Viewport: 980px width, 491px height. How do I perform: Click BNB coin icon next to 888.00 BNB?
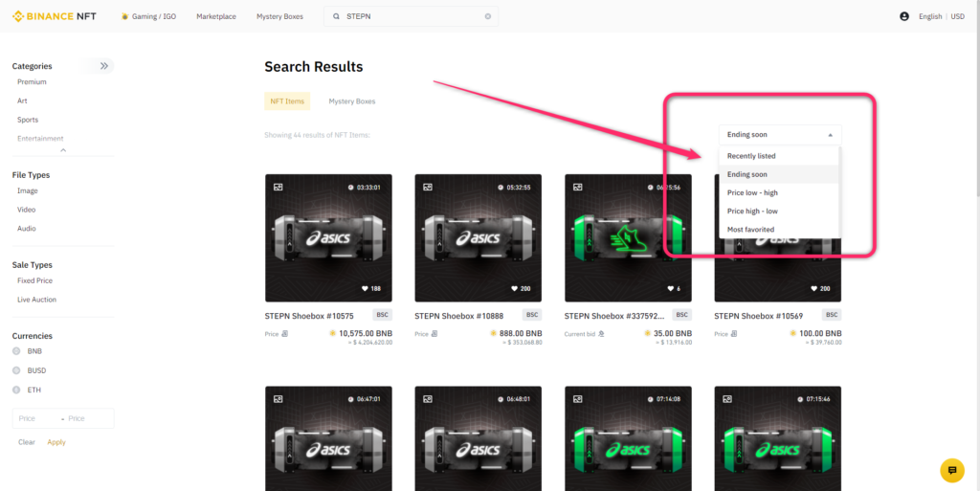495,334
